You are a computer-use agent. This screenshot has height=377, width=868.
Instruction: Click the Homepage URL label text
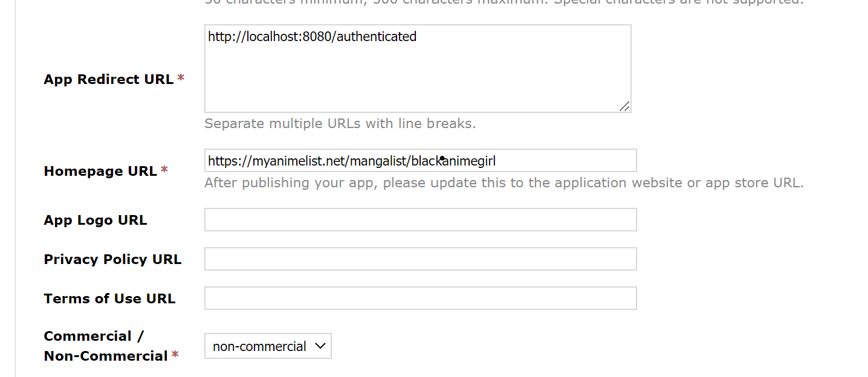pos(100,171)
